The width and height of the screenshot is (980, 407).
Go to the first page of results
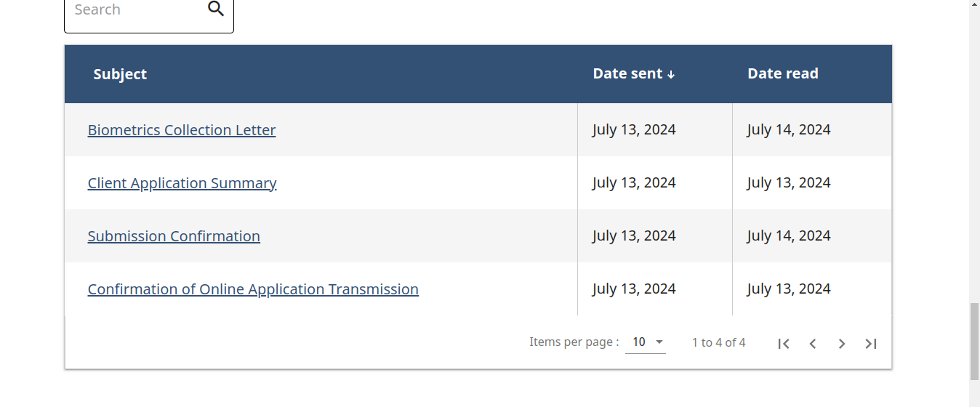[783, 344]
